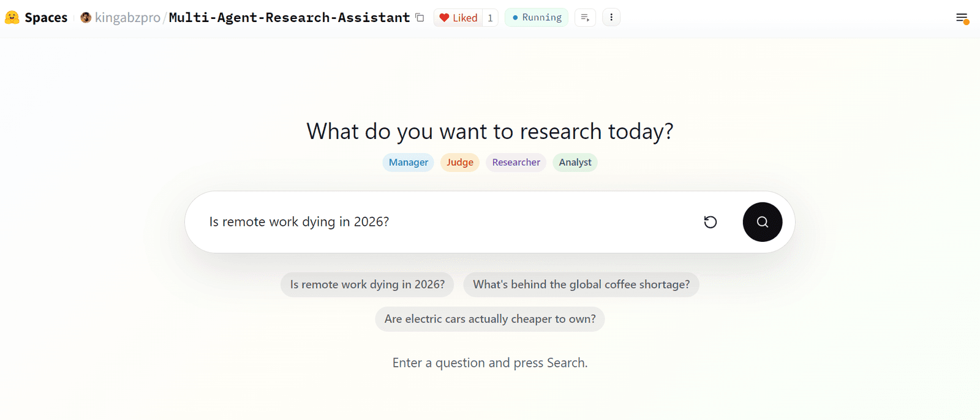Click the Analyst agent tag
This screenshot has height=420, width=980.
tap(575, 162)
